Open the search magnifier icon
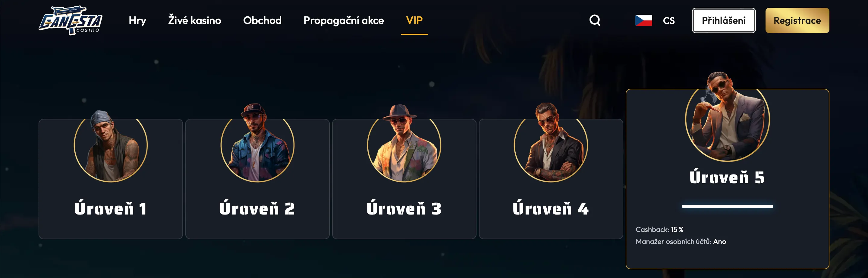Image resolution: width=868 pixels, height=278 pixels. pyautogui.click(x=595, y=20)
